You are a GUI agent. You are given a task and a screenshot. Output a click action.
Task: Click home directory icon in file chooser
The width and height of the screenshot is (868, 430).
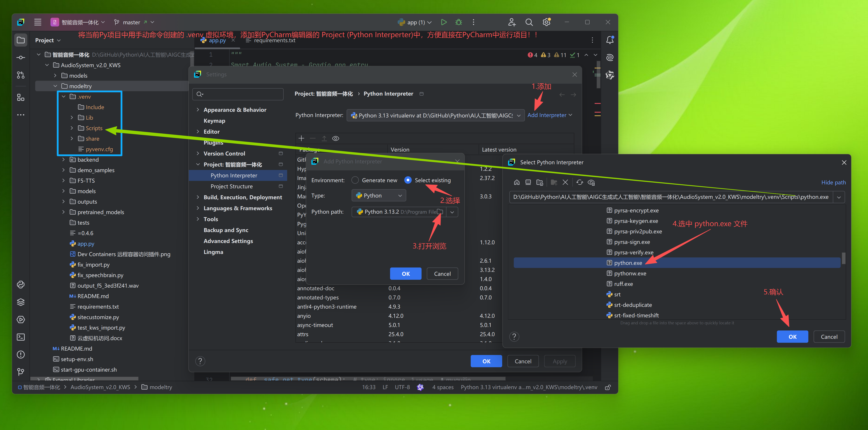[517, 182]
